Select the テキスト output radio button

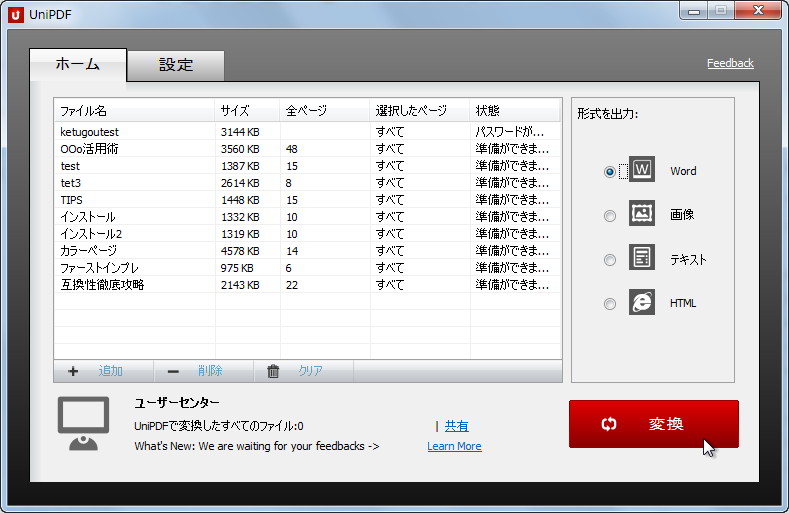609,260
